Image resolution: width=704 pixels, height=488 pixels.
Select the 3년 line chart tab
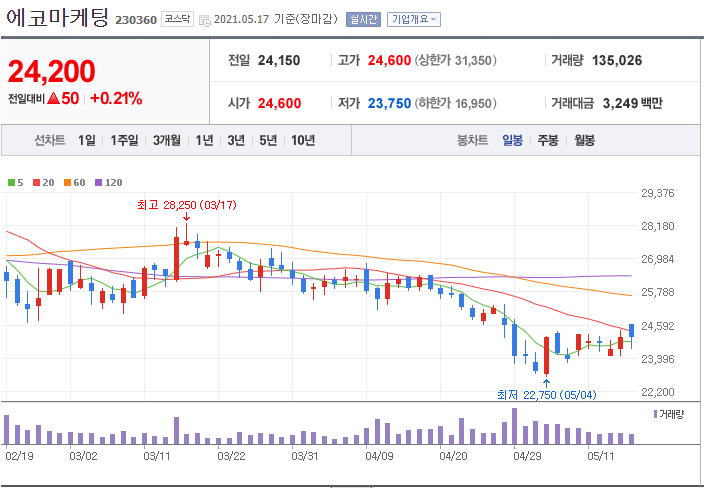click(x=236, y=141)
